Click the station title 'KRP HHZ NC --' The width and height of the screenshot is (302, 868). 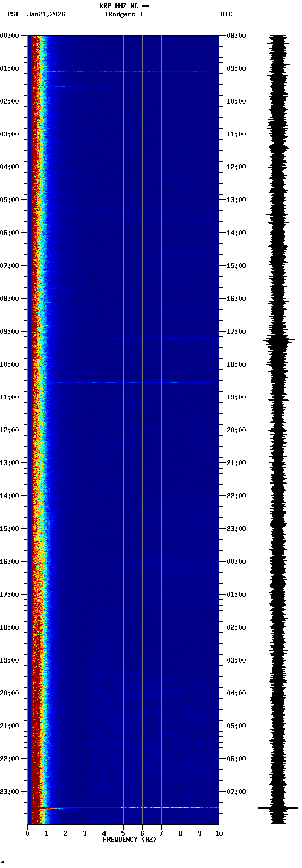tap(124, 6)
